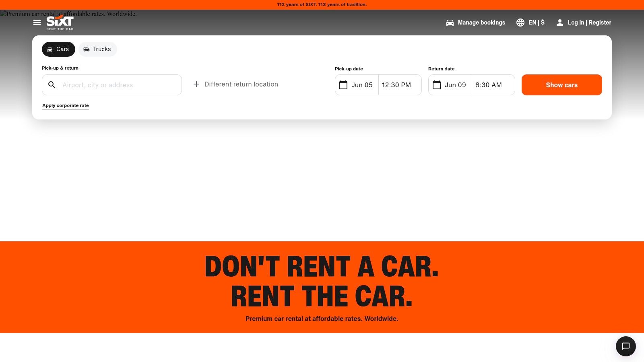Click the SIXT logo
The height and width of the screenshot is (362, 644).
coord(59,23)
